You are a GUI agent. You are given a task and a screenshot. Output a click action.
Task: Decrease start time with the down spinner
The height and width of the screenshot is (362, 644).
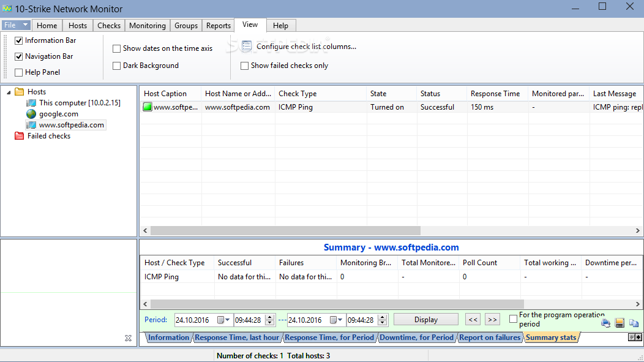[x=270, y=323]
